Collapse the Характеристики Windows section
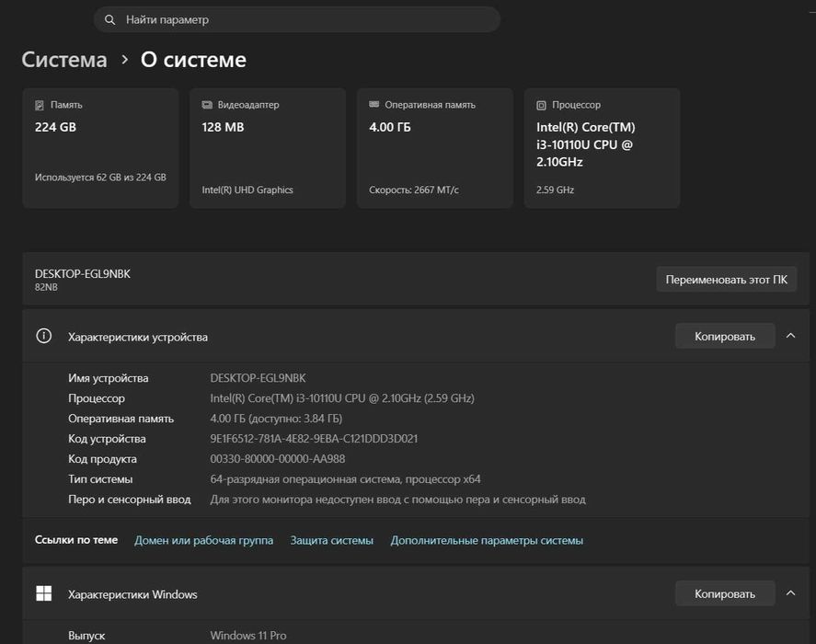 [x=791, y=593]
